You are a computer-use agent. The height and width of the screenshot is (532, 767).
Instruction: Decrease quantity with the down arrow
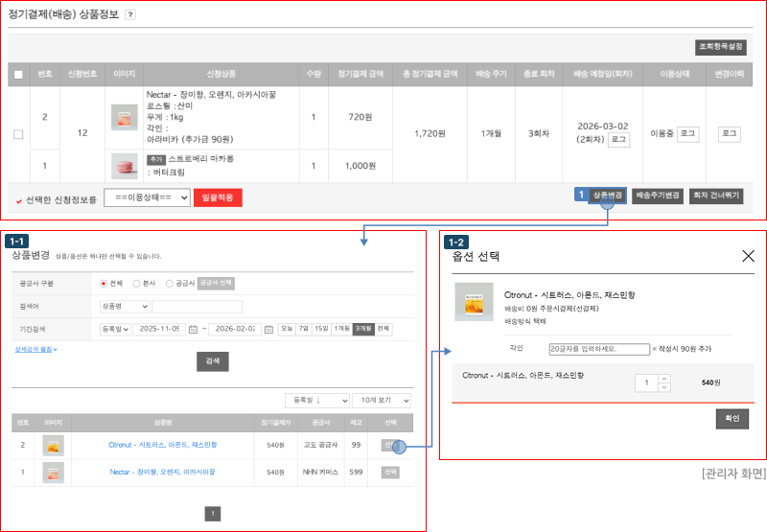pyautogui.click(x=663, y=387)
